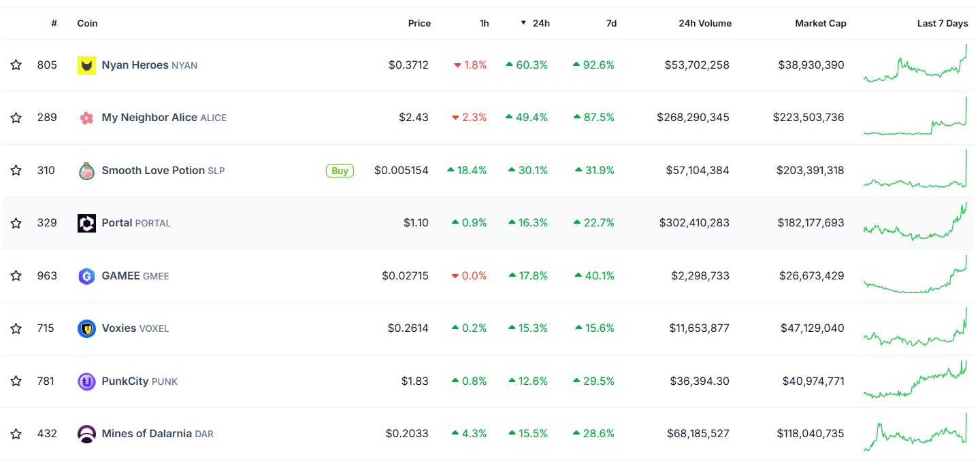This screenshot has height=461, width=980.
Task: Click the Portal coin logo
Action: [x=86, y=223]
